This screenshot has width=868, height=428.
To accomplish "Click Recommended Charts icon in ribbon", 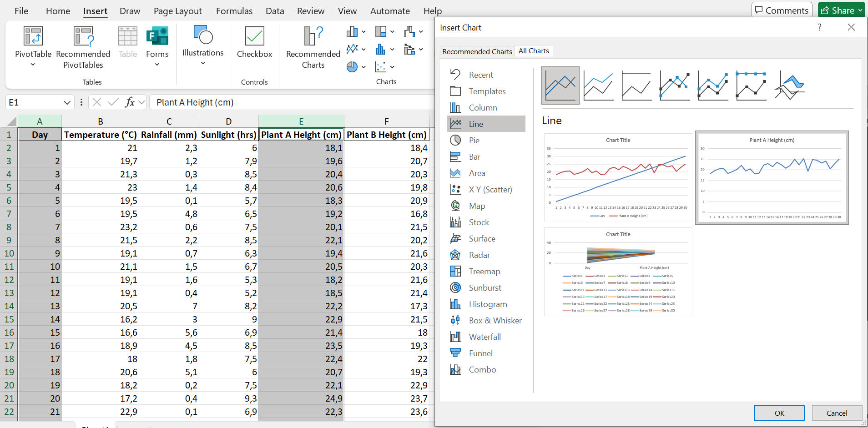I will tap(313, 36).
